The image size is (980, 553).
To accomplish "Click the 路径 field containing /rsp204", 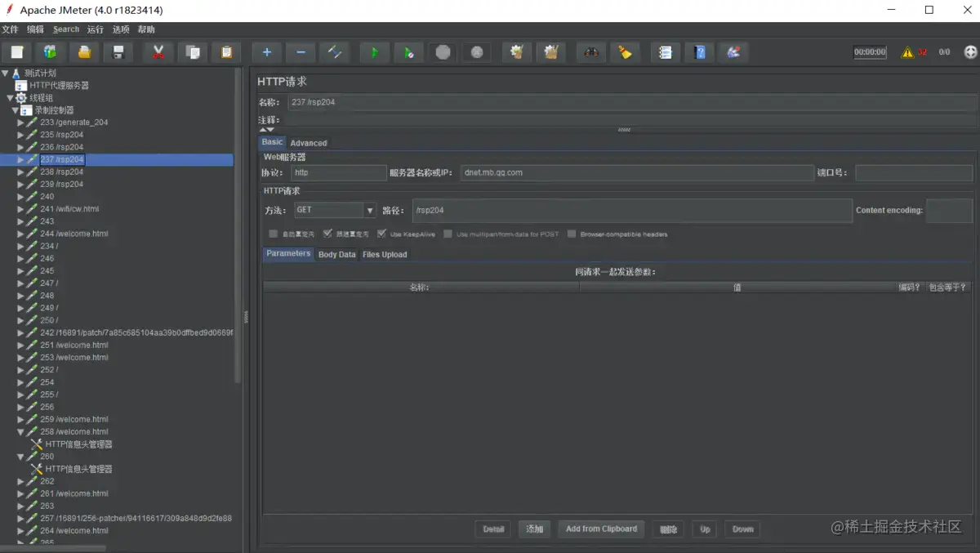I will pyautogui.click(x=632, y=211).
